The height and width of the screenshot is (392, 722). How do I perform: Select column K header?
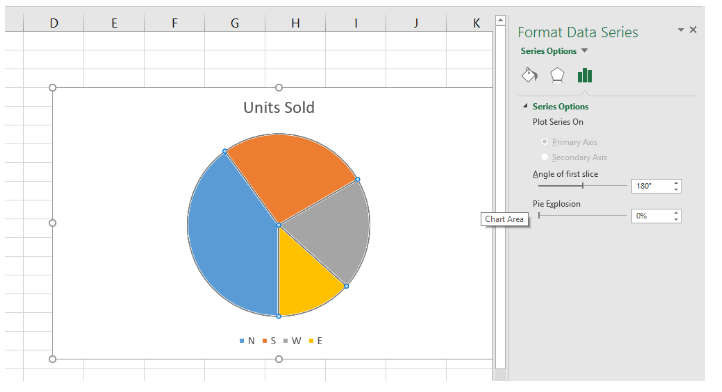coord(470,23)
